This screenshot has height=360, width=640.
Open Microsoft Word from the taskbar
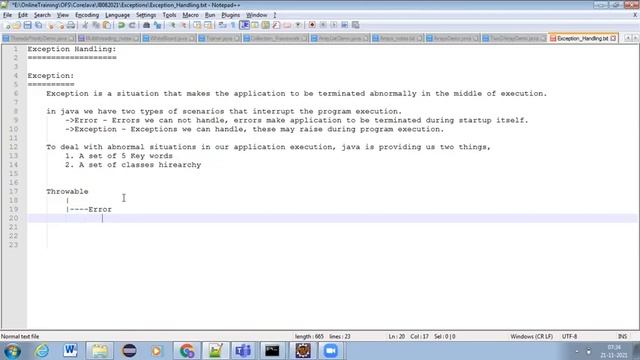pyautogui.click(x=70, y=351)
